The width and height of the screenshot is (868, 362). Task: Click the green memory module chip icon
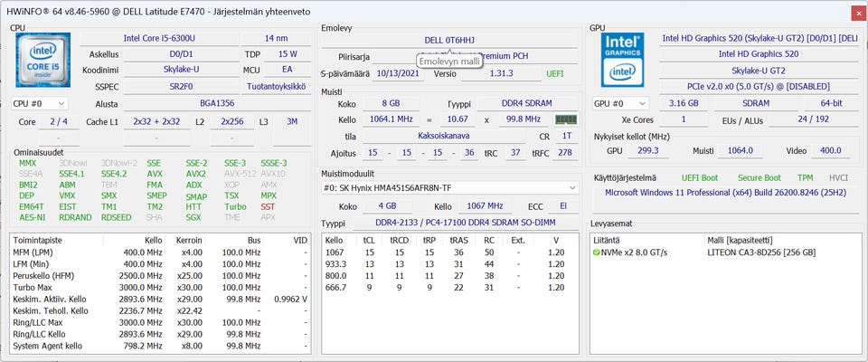coord(566,119)
